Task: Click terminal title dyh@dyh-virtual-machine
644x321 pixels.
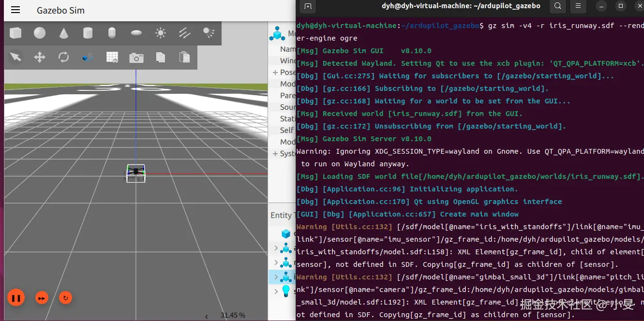Action: click(x=461, y=6)
